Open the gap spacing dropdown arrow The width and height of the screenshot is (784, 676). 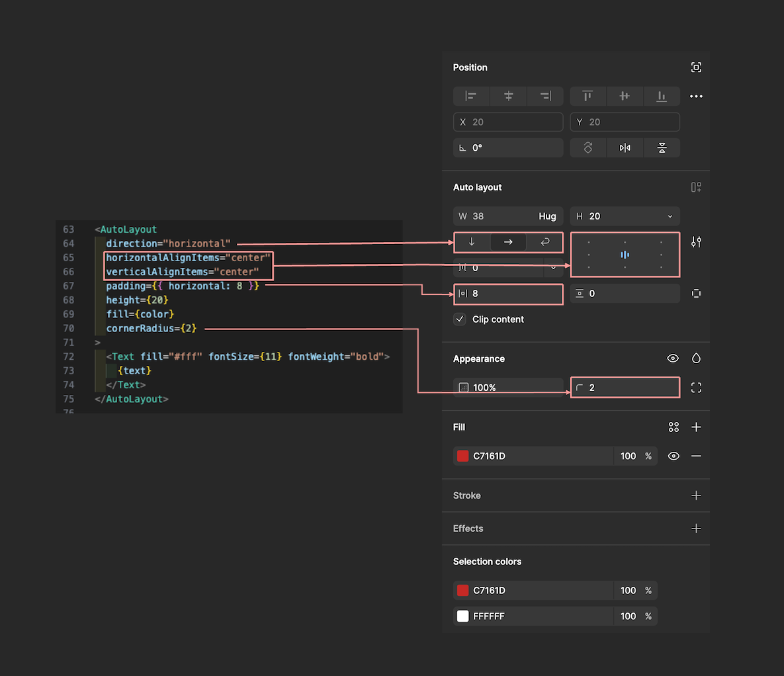pyautogui.click(x=554, y=268)
